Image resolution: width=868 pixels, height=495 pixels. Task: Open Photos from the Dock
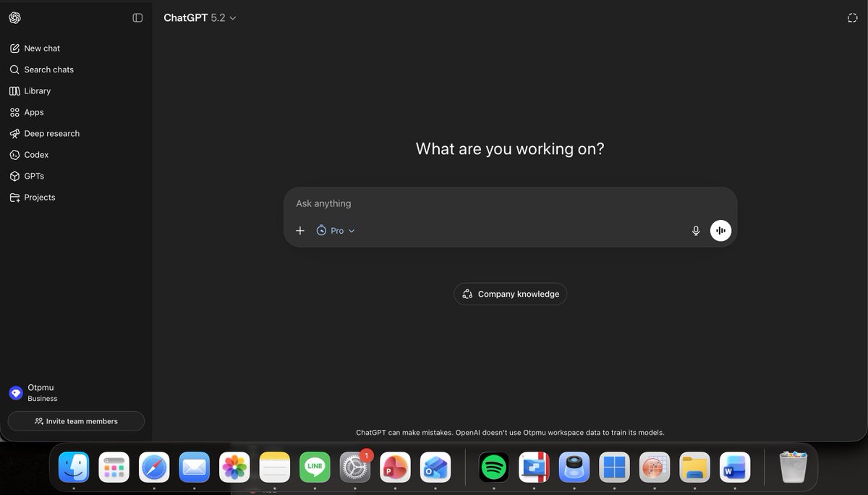click(x=234, y=467)
